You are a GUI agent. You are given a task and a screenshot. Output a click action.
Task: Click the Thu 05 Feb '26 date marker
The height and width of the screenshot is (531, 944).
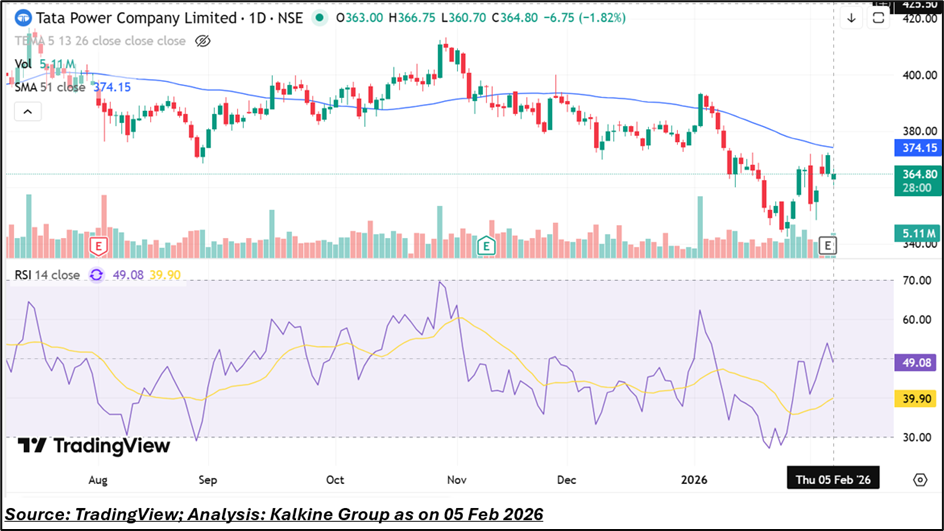834,479
